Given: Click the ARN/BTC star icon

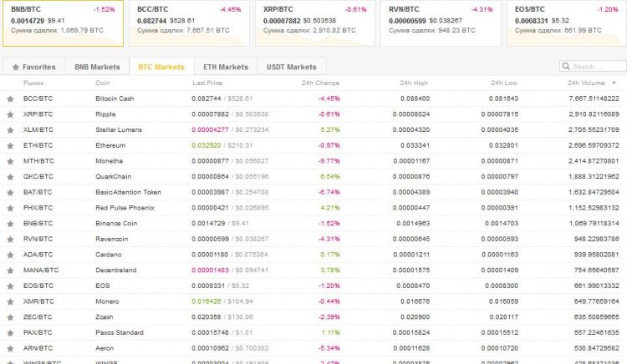Looking at the screenshot, I should (x=10, y=348).
